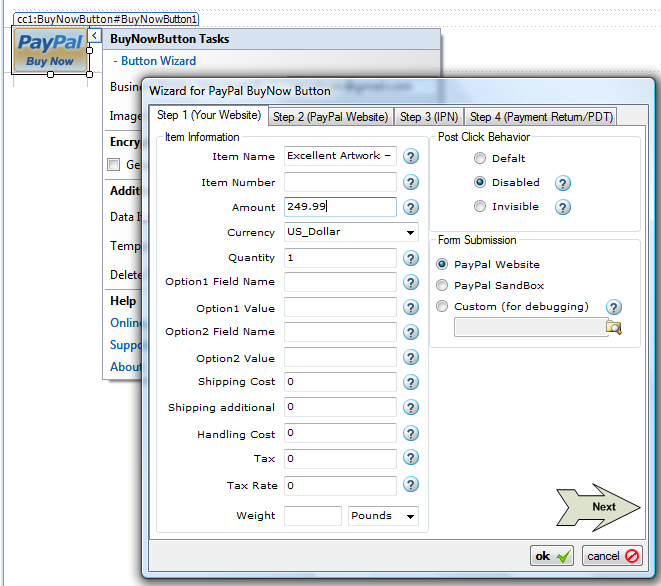Click the help icon next to Amount

point(411,207)
